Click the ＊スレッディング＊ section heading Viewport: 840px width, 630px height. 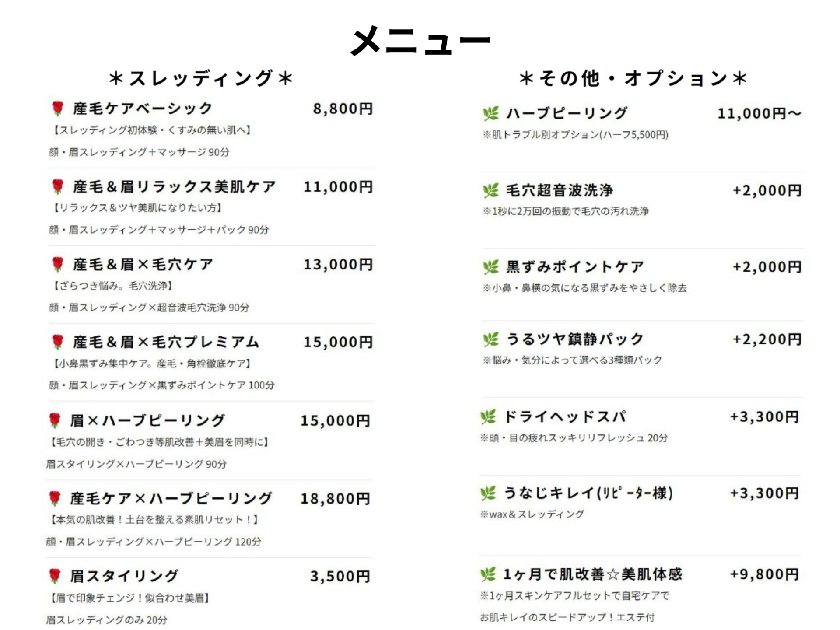click(x=201, y=78)
